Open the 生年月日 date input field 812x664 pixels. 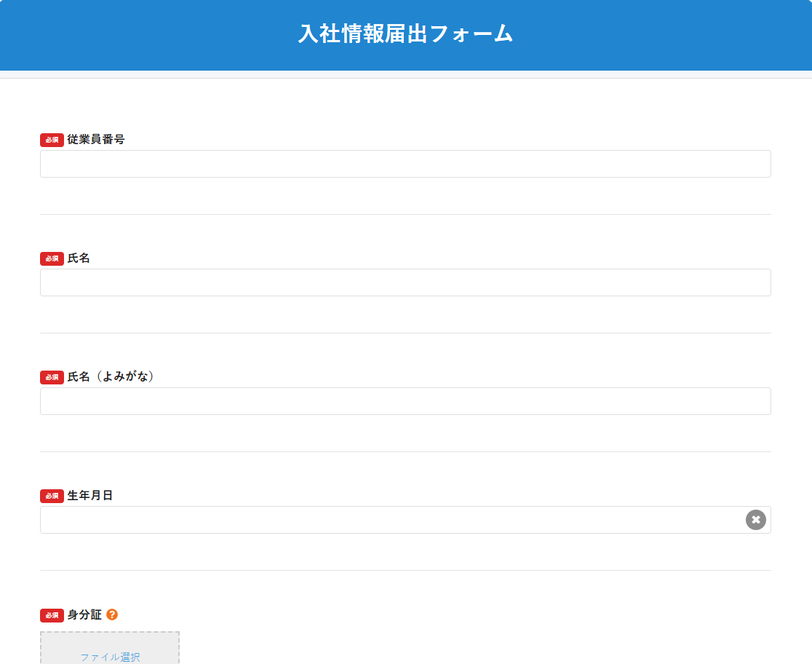364,519
